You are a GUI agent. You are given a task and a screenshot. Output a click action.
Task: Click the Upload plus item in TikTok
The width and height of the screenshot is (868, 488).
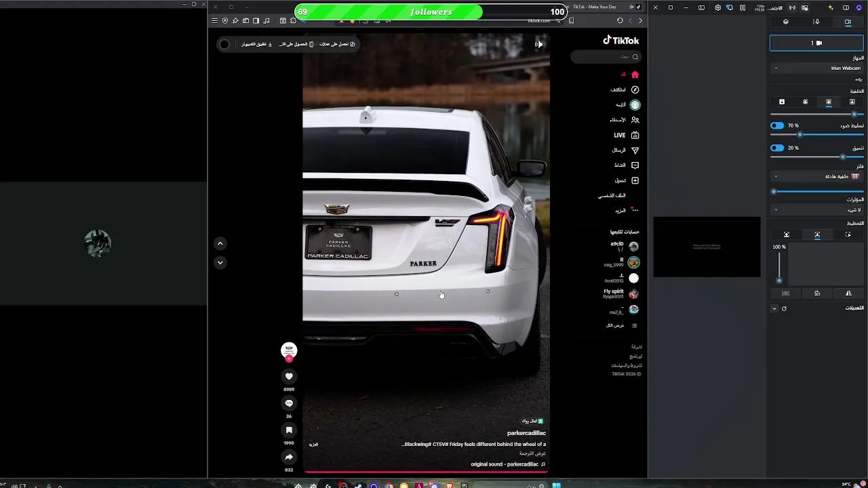coord(627,180)
